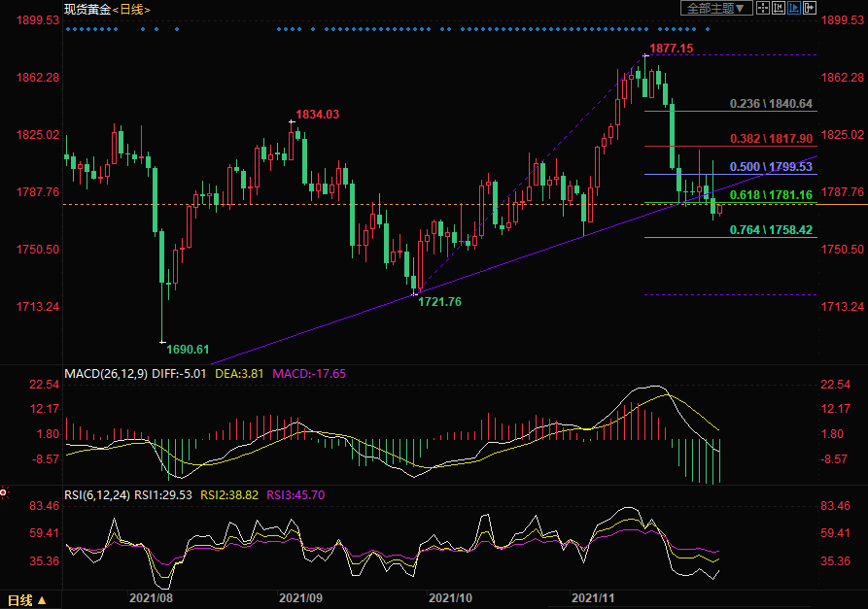
Task: Click the rightmost arrow-expand toolbar icon
Action: click(809, 9)
